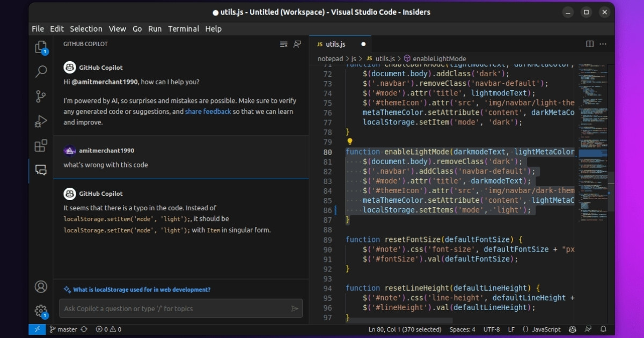Click the split editor right icon
Screen dimensions: 644x338
590,44
